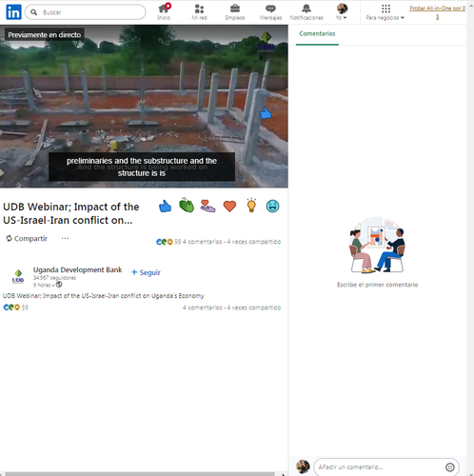Click 4 veces compartido under the title
The width and height of the screenshot is (474, 476).
(254, 242)
